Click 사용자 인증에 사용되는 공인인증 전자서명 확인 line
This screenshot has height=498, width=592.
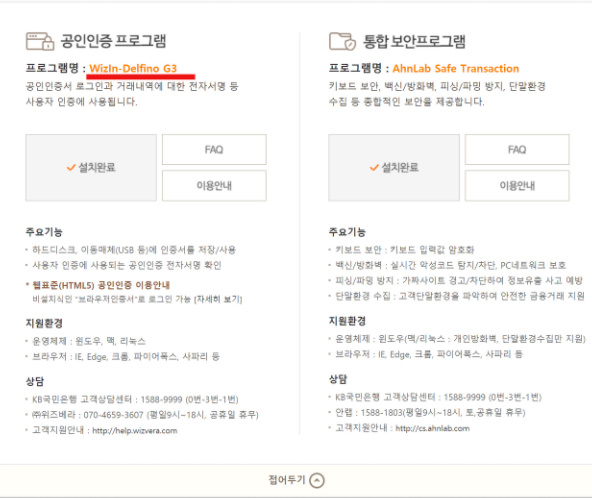(x=127, y=265)
